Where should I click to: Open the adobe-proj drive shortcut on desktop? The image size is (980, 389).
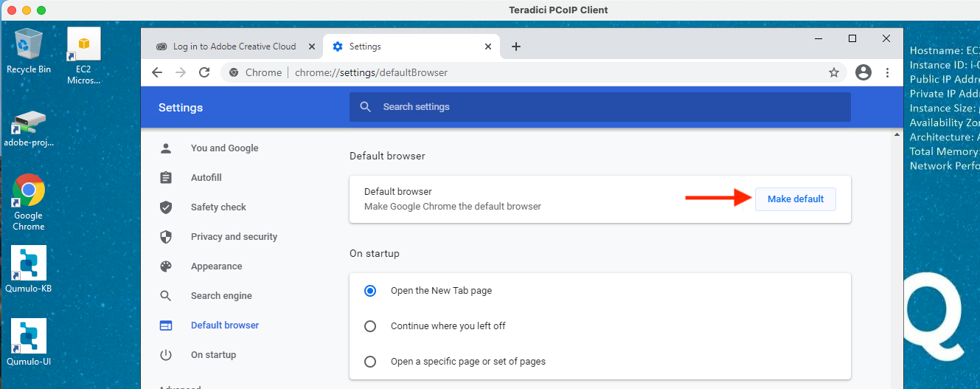click(x=28, y=128)
